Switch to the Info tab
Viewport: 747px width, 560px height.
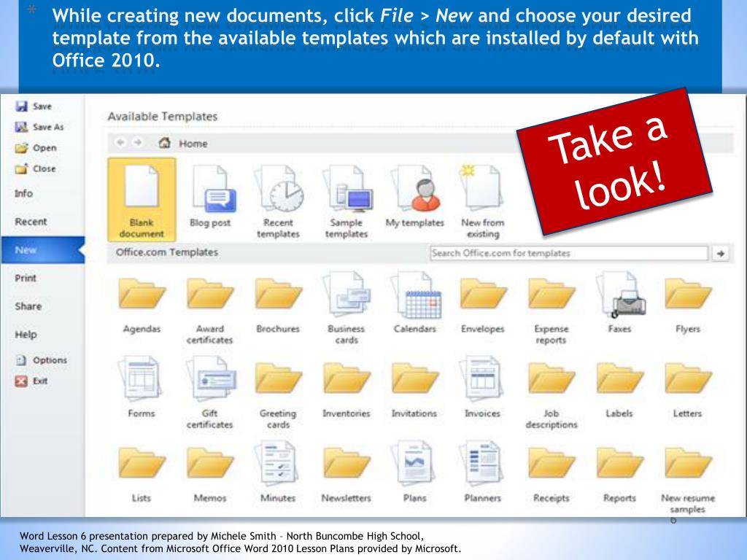point(24,193)
